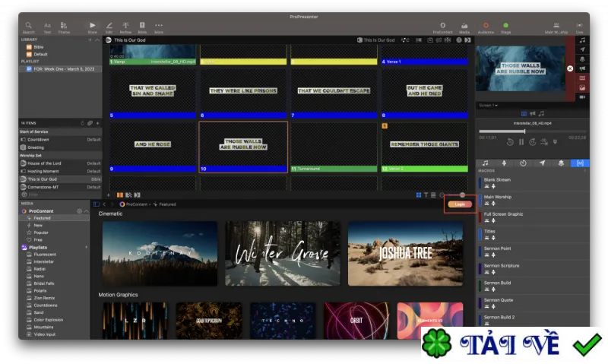
Task: Trigger the Sermon Scripture macro
Action: tap(533, 268)
